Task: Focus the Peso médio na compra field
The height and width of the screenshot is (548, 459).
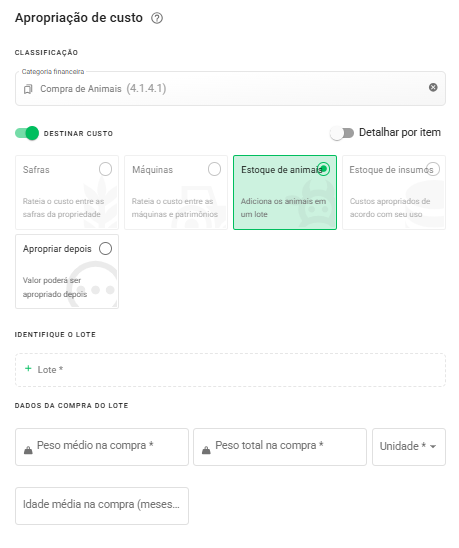Action: (x=102, y=447)
